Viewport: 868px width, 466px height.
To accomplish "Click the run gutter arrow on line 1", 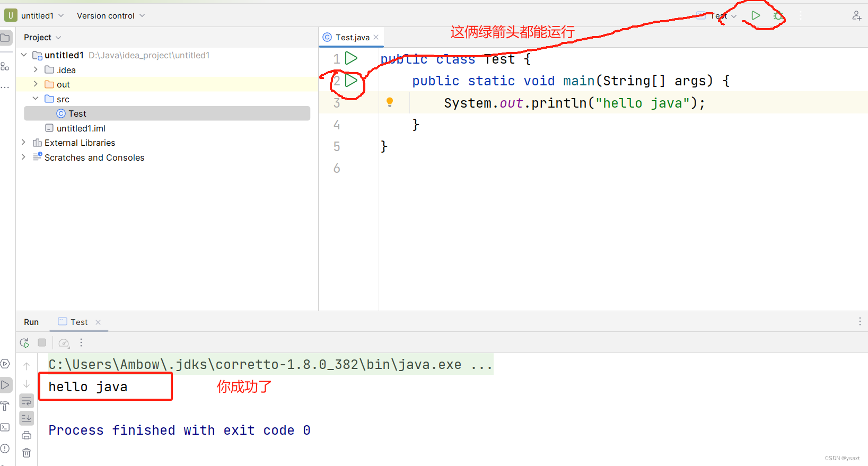I will click(x=351, y=58).
